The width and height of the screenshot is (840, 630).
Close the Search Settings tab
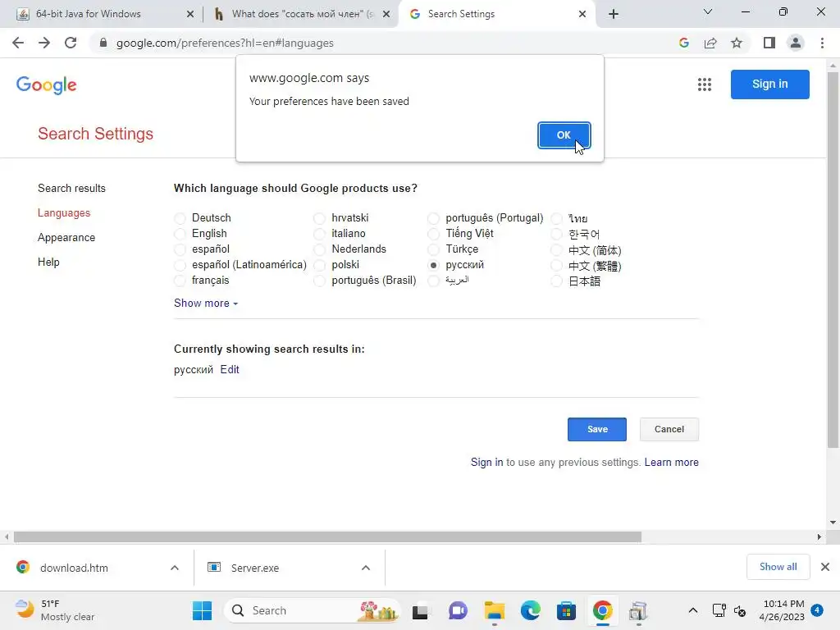point(582,14)
